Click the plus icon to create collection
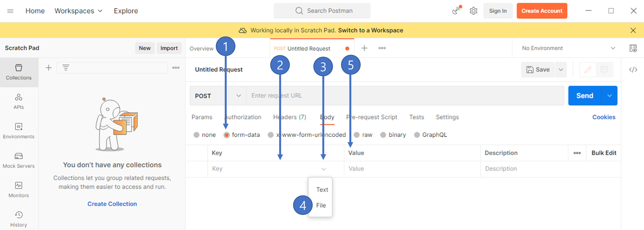 point(49,68)
